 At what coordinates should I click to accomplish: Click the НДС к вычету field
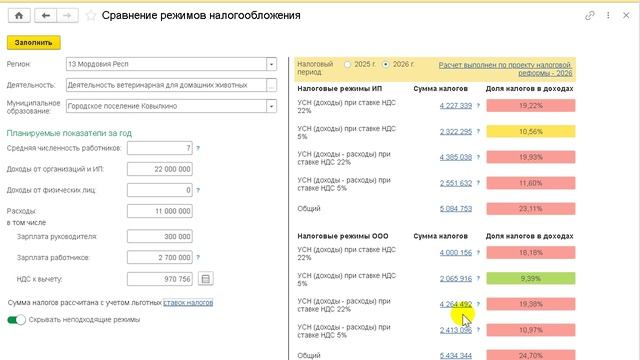coord(160,279)
